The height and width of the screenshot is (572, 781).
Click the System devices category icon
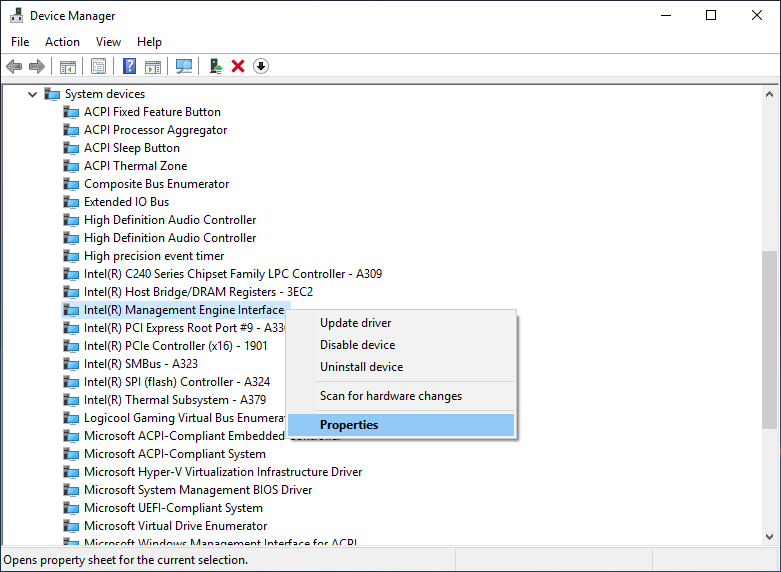pyautogui.click(x=52, y=94)
